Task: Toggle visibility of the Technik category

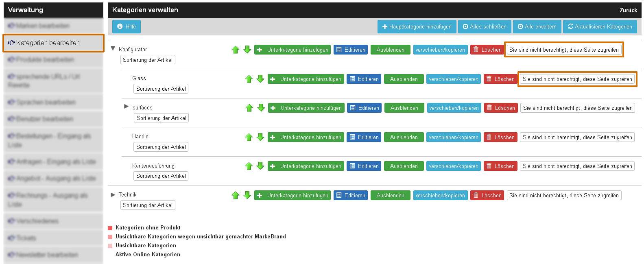Action: (x=390, y=195)
